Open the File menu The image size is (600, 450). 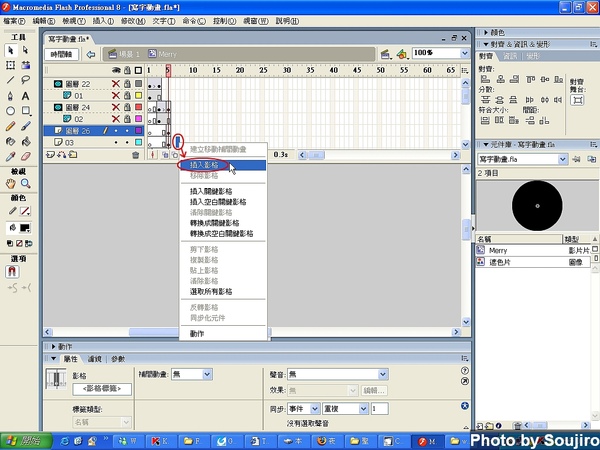14,21
